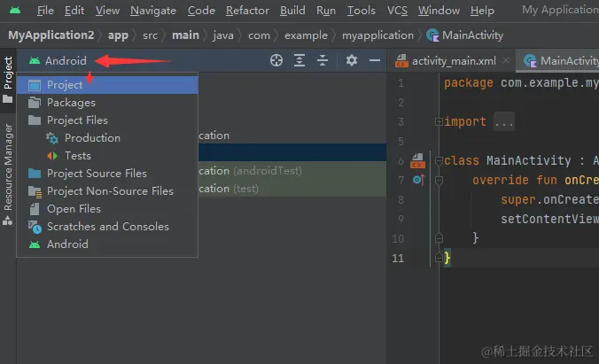Click the override gutter icon on line 7
Viewport: 599px width, 364px height.
[418, 180]
